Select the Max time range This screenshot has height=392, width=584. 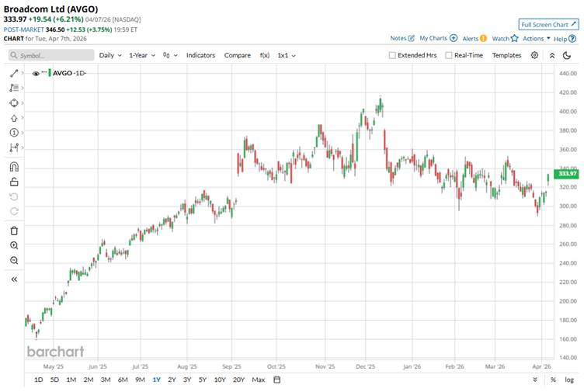point(258,380)
